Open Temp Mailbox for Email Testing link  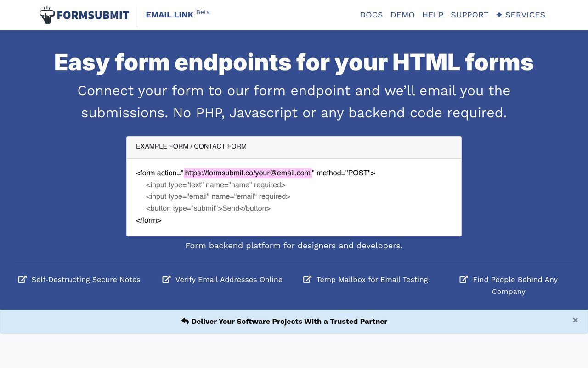[372, 280]
